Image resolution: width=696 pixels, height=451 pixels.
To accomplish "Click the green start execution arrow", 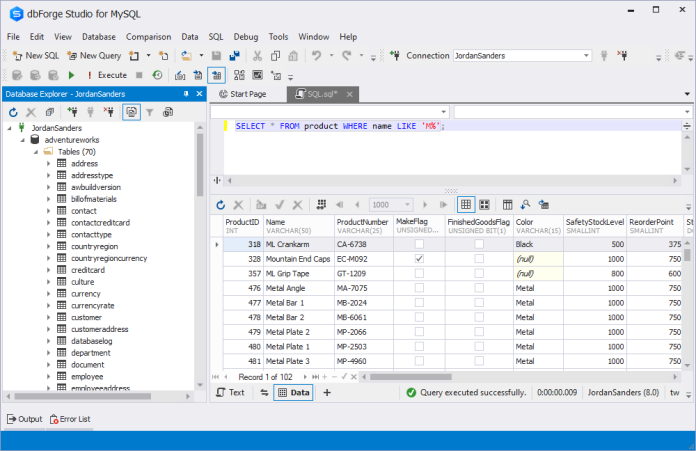I will point(72,75).
